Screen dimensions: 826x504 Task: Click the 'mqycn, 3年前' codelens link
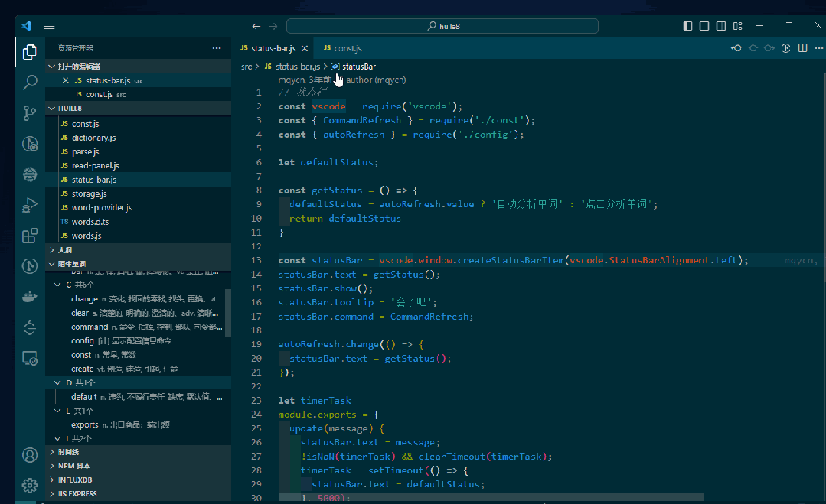click(305, 80)
